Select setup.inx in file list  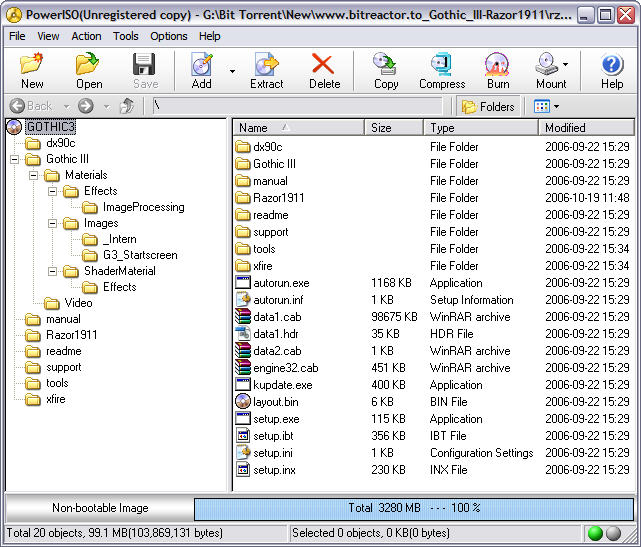(x=274, y=470)
